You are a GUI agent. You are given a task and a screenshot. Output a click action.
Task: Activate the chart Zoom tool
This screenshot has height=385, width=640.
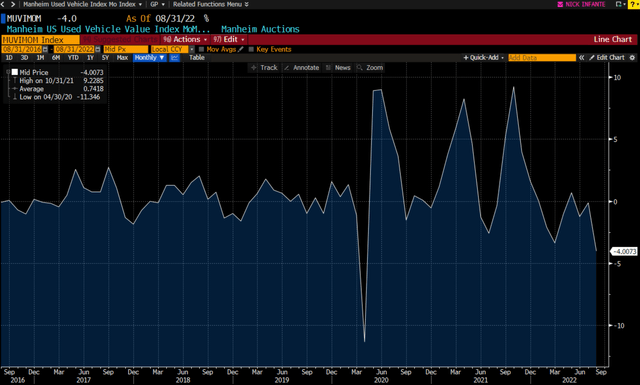click(370, 68)
